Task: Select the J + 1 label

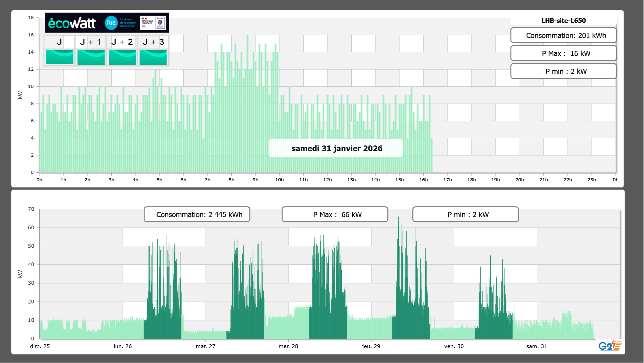Action: pos(90,42)
